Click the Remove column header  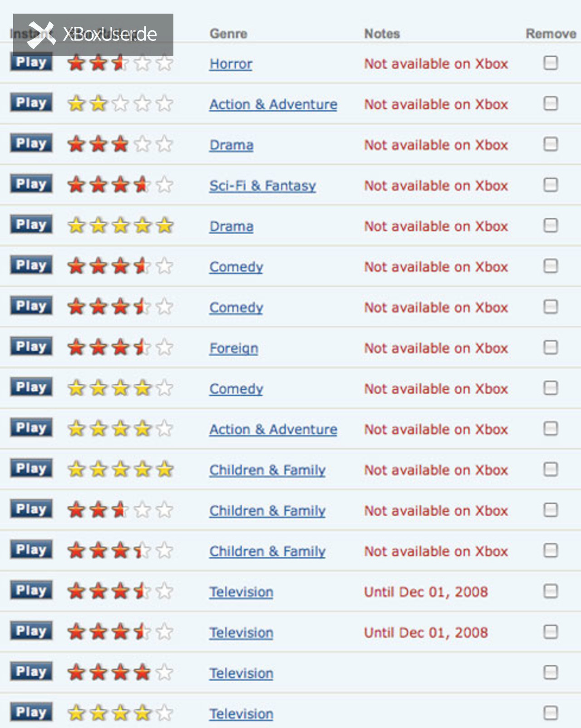click(551, 34)
